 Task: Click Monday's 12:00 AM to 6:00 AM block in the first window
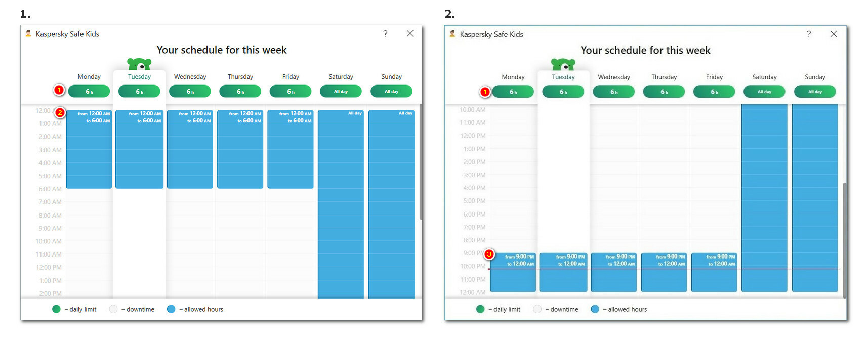(x=89, y=152)
